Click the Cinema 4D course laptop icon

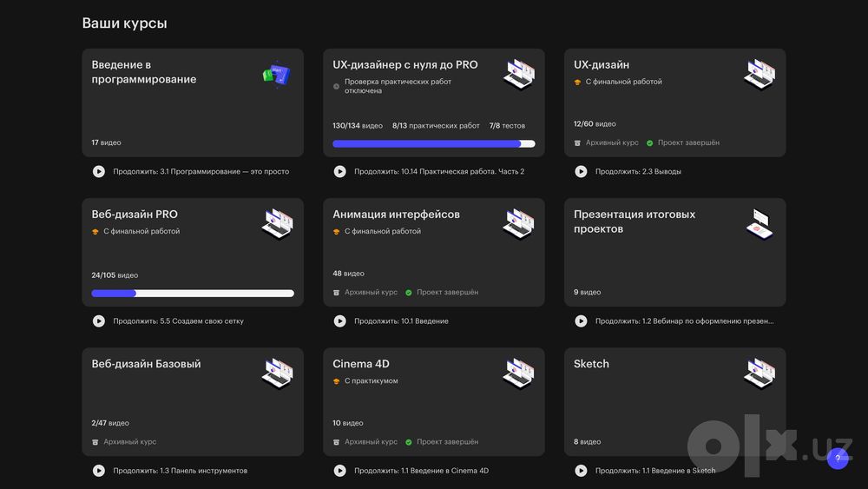pyautogui.click(x=519, y=373)
